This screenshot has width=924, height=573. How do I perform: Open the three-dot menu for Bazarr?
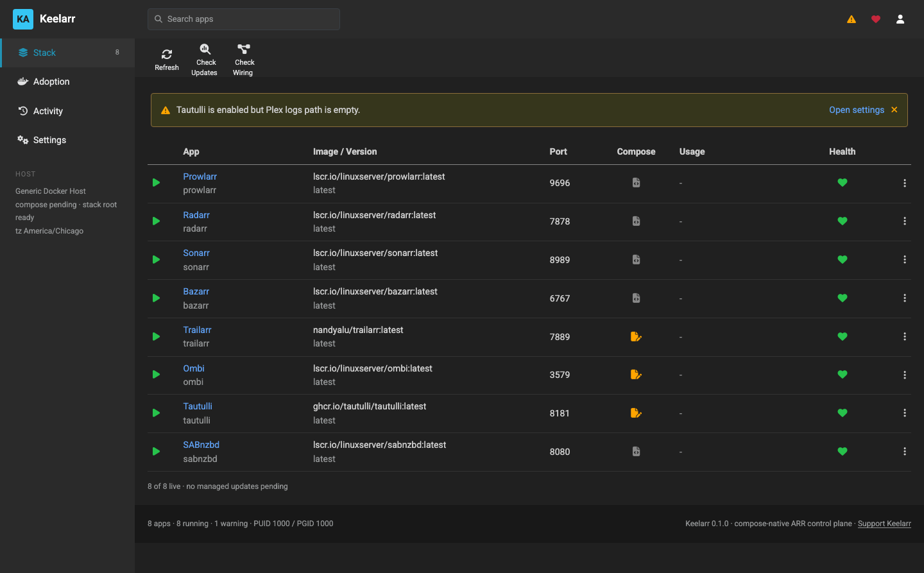[905, 298]
